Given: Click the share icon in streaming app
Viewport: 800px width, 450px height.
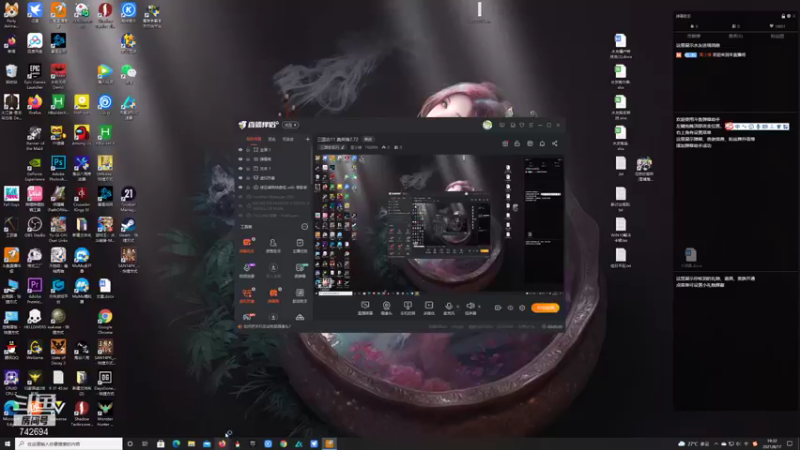Looking at the screenshot, I should click(x=555, y=143).
